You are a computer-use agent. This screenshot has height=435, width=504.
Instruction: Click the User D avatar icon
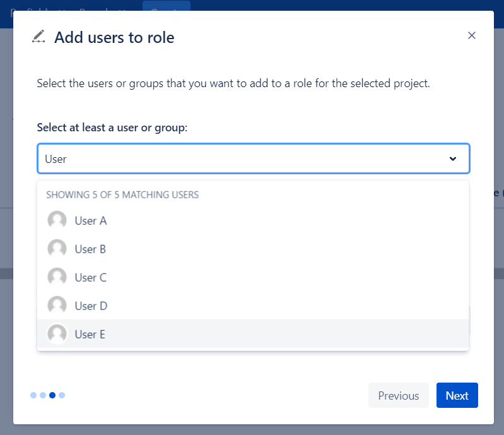point(57,306)
